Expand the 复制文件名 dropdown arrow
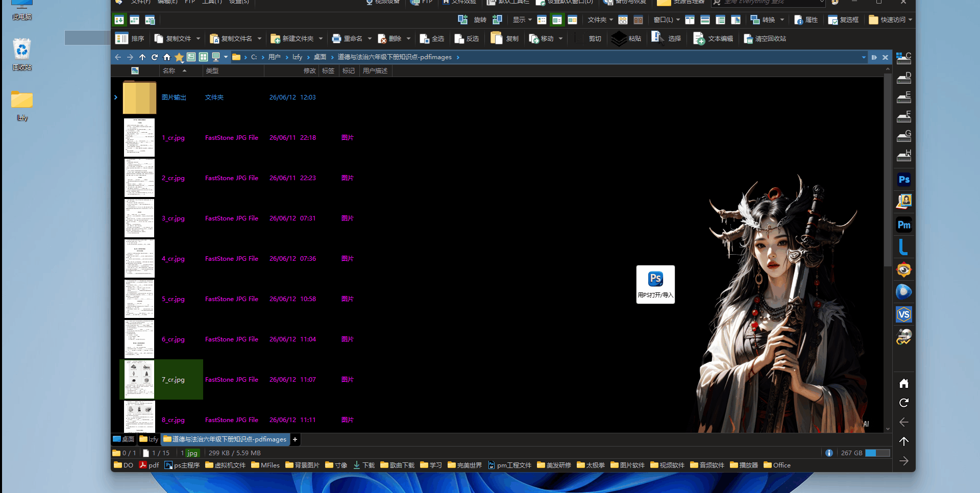 point(259,38)
